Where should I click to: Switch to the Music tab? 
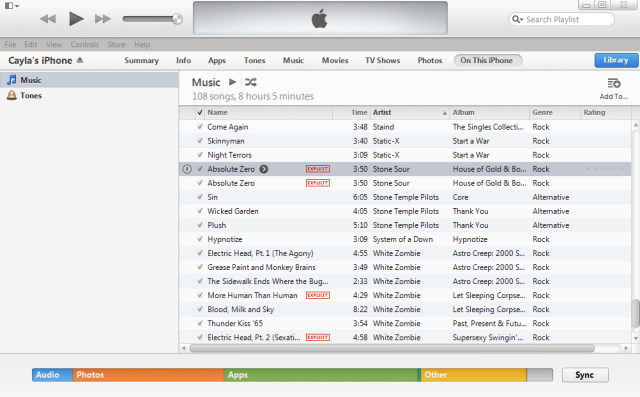[x=293, y=60]
